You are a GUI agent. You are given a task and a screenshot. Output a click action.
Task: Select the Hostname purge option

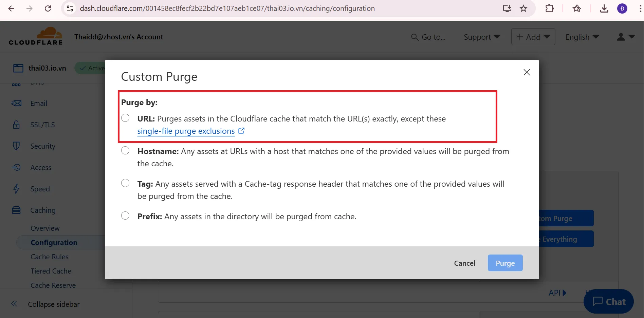coord(125,150)
